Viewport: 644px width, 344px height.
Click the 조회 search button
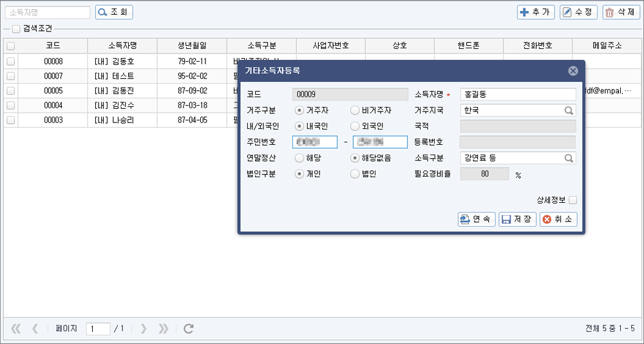[114, 12]
